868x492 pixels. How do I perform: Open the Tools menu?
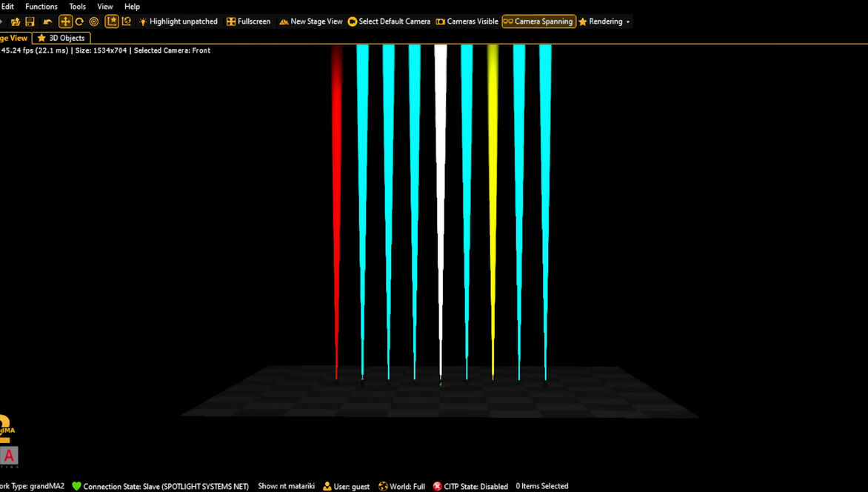(x=78, y=7)
